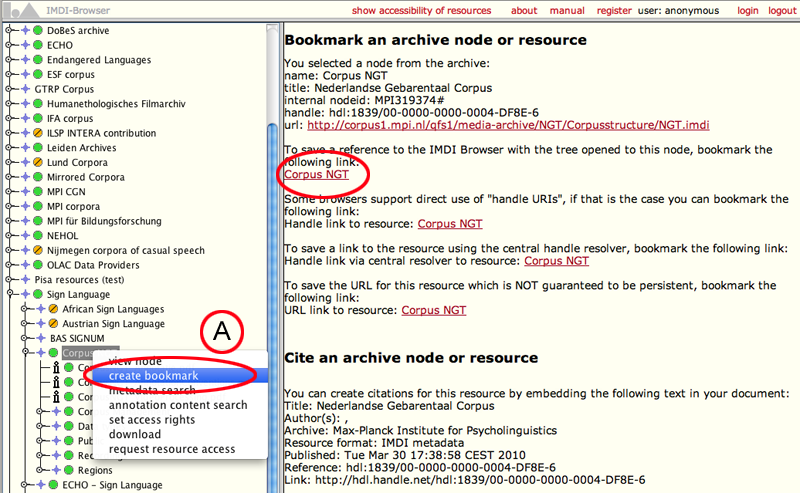The height and width of the screenshot is (493, 800).
Task: Expand the BAS SIGNUM tree node
Action: 24,338
